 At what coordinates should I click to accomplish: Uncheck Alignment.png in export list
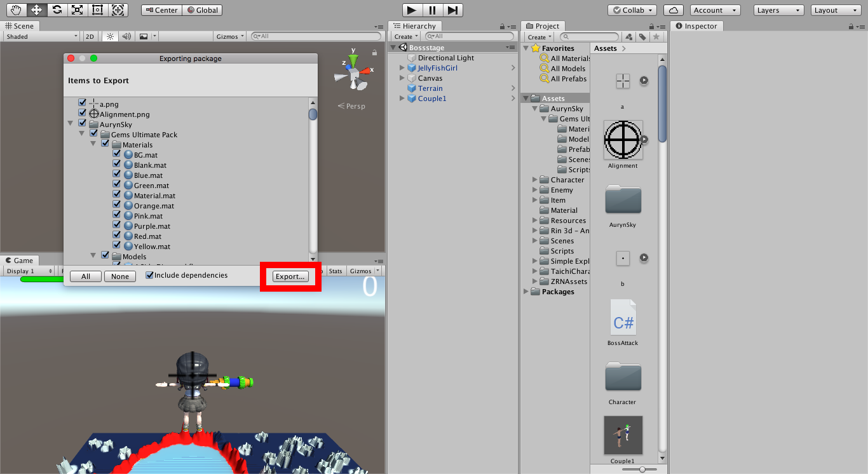[x=82, y=112]
